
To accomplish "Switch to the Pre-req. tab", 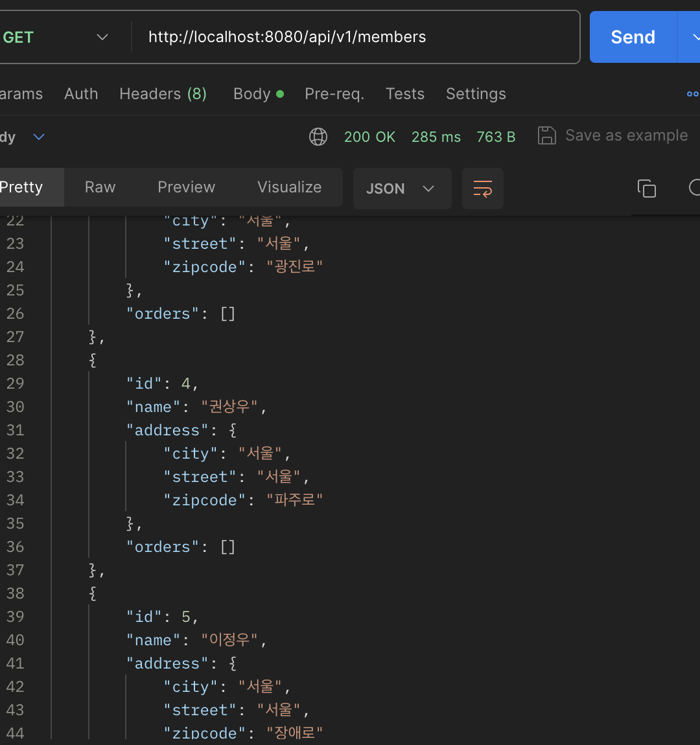I will click(334, 94).
